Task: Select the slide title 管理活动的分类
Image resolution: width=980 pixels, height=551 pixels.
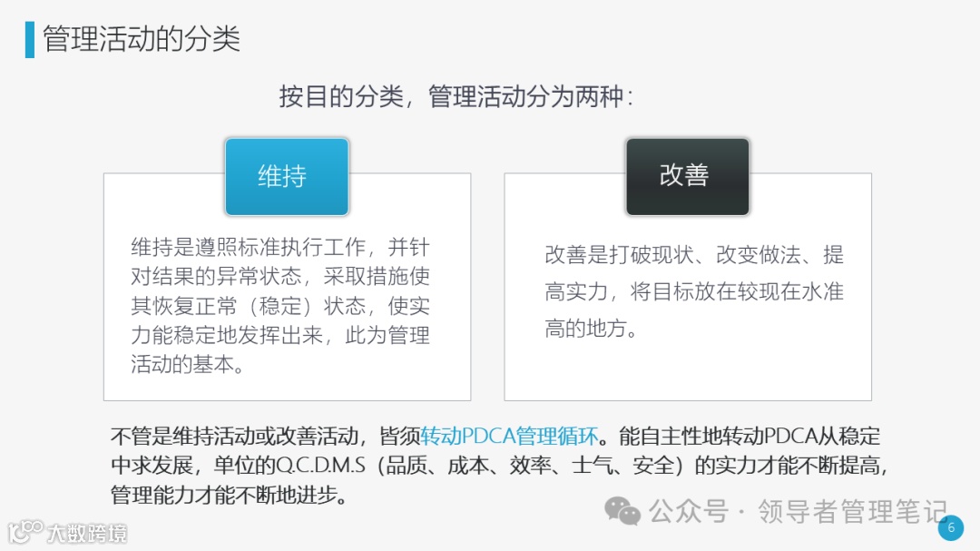Action: pos(142,39)
